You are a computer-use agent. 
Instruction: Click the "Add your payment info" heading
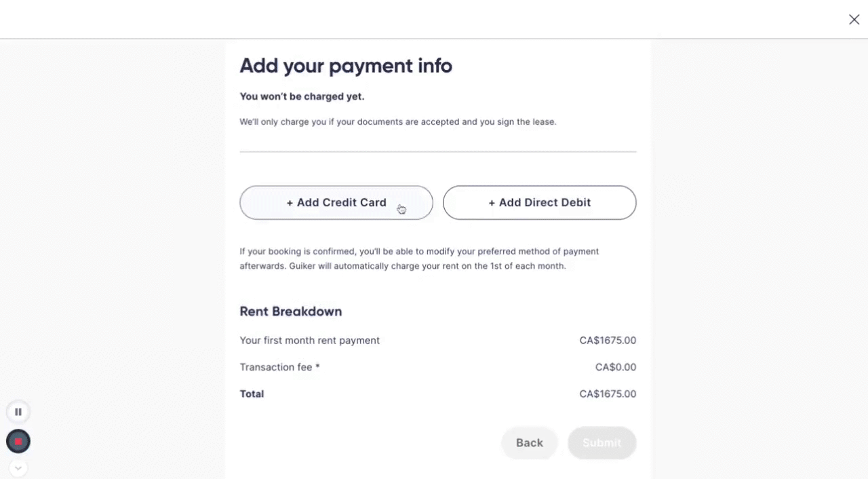pyautogui.click(x=345, y=66)
